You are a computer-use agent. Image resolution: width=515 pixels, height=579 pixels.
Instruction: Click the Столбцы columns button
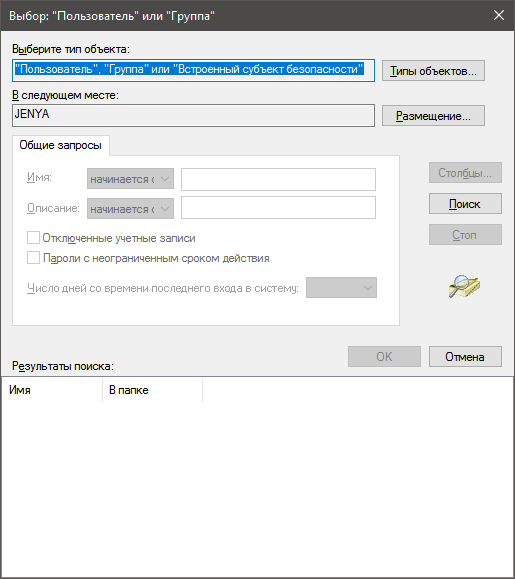point(465,172)
